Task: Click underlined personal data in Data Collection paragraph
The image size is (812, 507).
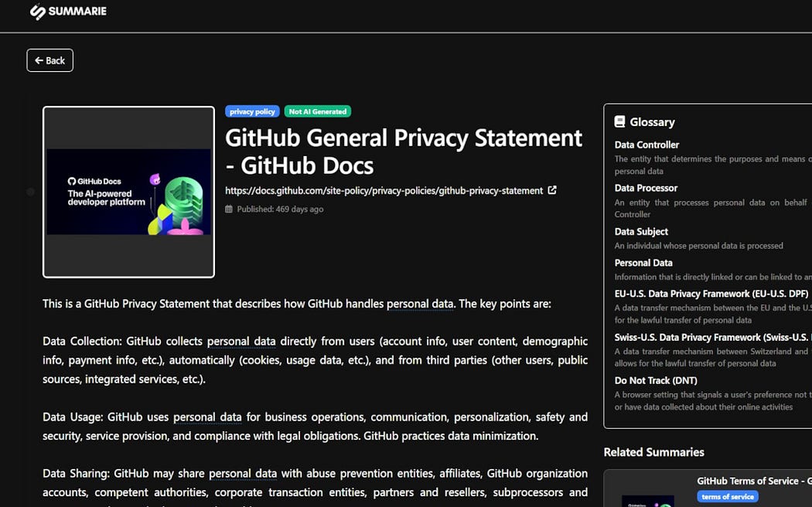Action: (241, 342)
